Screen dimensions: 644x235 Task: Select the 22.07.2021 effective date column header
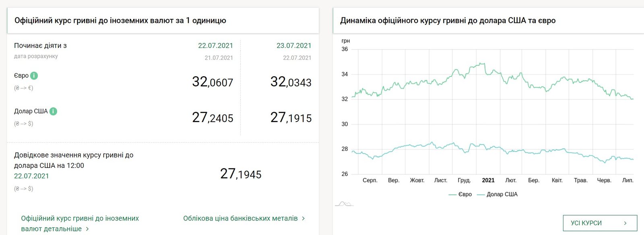click(215, 46)
